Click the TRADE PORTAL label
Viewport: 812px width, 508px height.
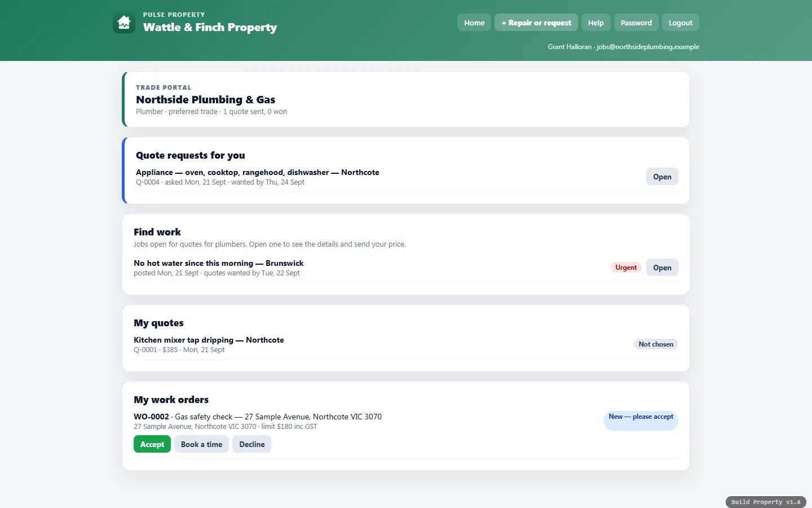click(x=164, y=87)
